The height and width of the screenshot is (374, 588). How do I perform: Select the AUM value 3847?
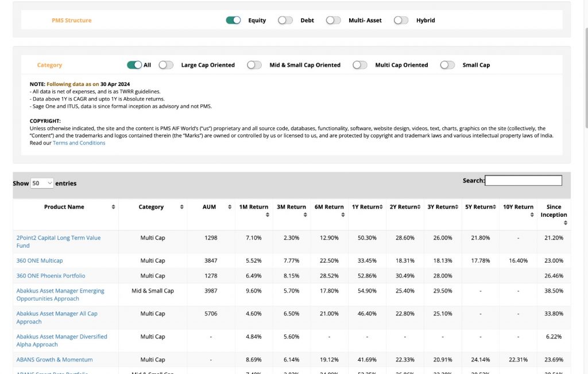211,260
